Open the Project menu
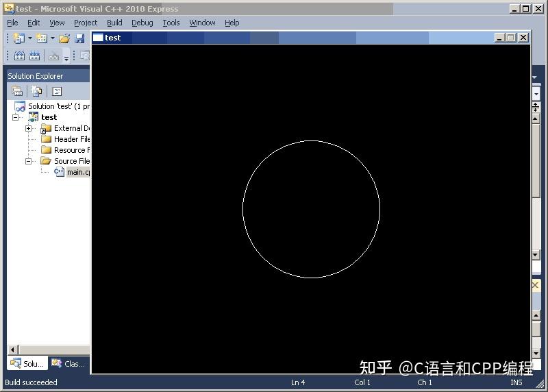This screenshot has width=548, height=392. [x=86, y=23]
